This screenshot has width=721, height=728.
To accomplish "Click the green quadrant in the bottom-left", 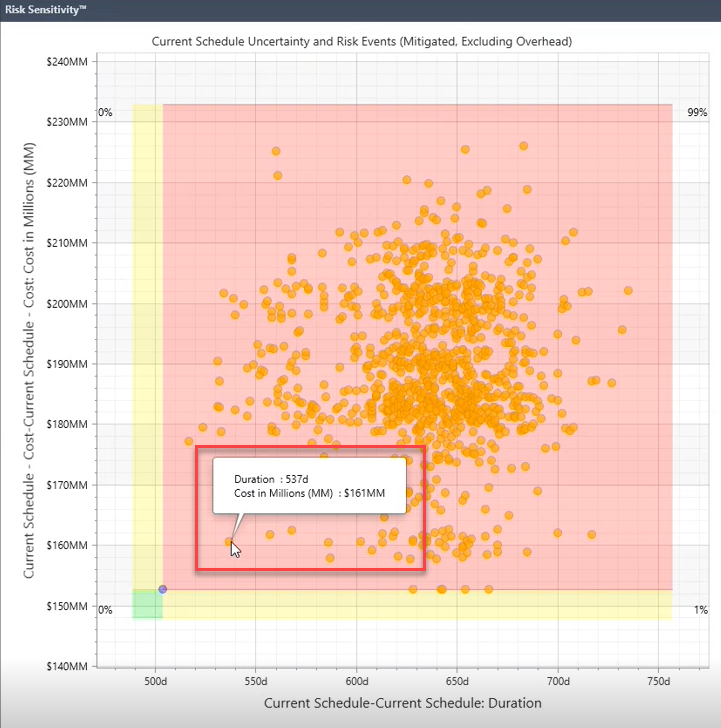I will coord(146,604).
